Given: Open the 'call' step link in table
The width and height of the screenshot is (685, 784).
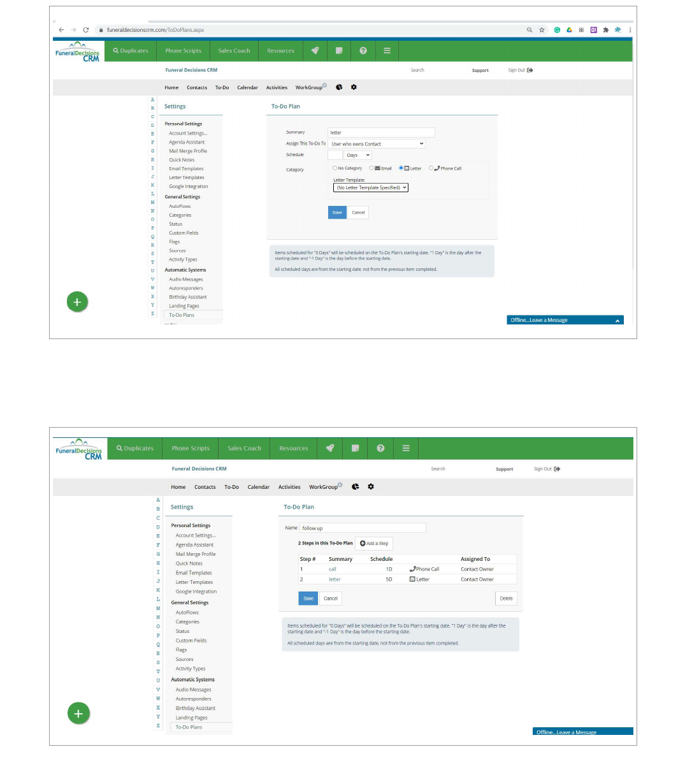Looking at the screenshot, I should (333, 569).
